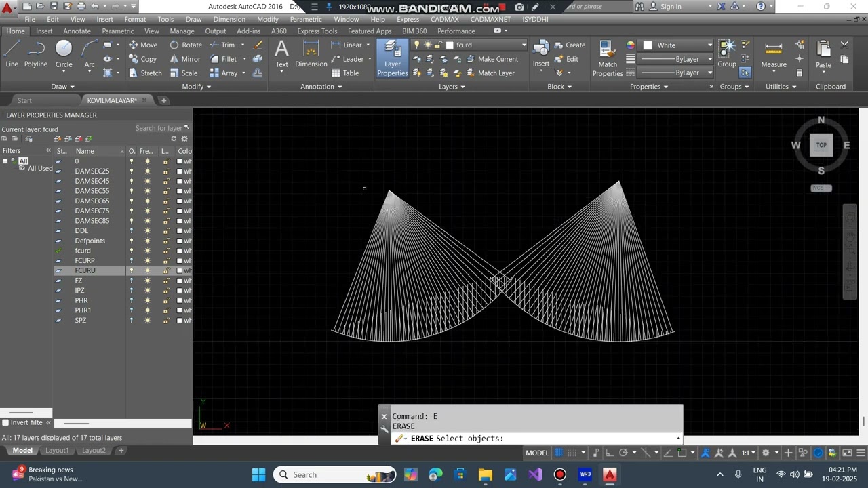Expand the Properties panel dropdown

[x=649, y=87]
